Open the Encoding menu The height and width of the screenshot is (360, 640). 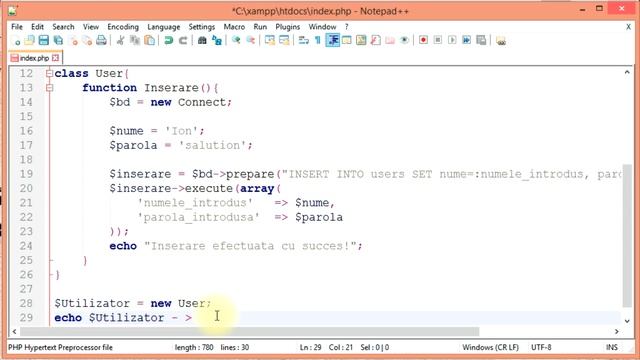(x=123, y=27)
